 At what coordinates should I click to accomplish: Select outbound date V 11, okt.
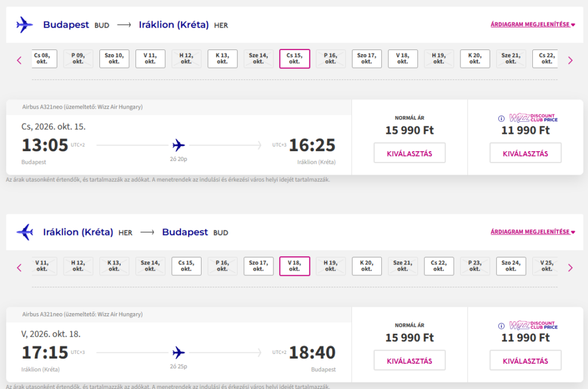tap(150, 59)
